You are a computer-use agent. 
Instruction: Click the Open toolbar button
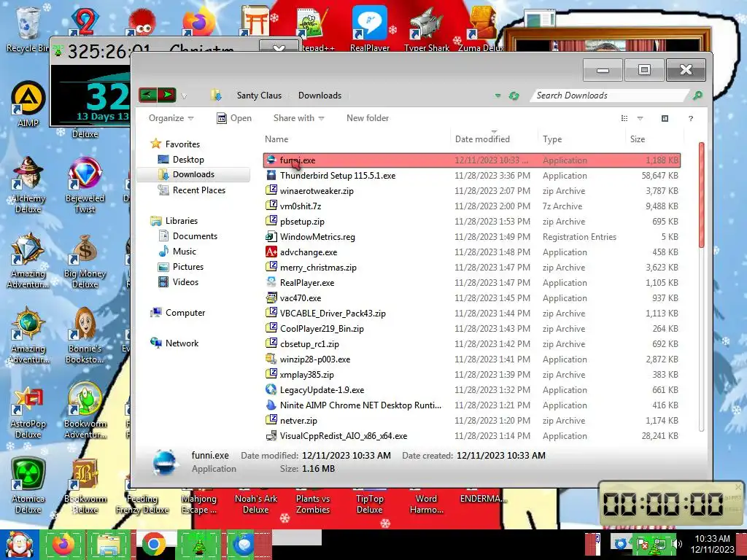[x=234, y=118]
